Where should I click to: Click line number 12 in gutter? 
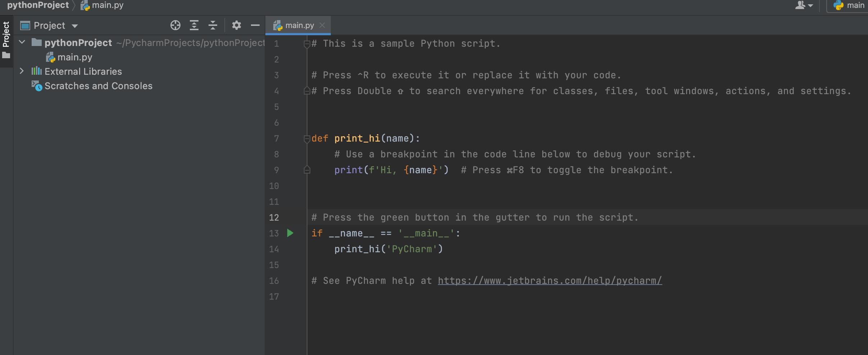(274, 217)
